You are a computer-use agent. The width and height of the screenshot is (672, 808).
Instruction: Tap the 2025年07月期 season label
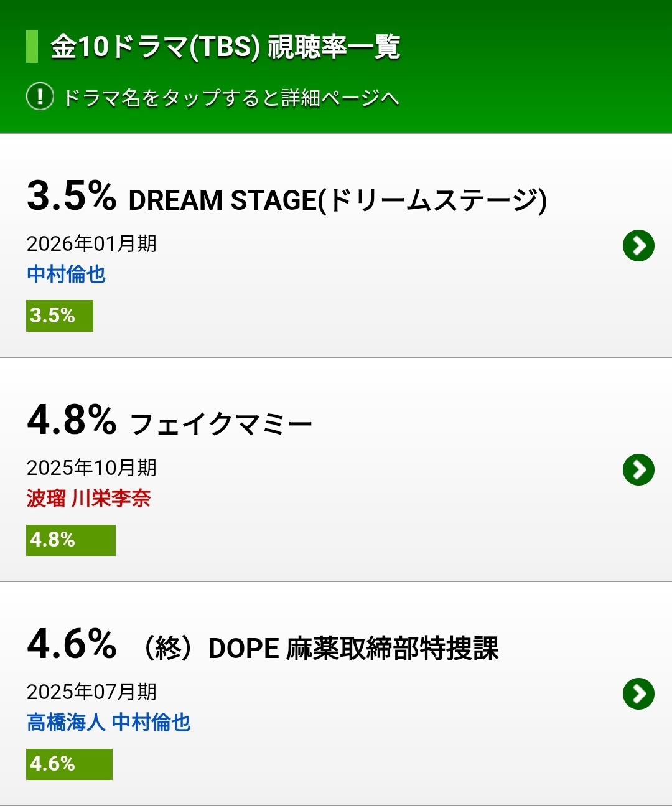91,692
